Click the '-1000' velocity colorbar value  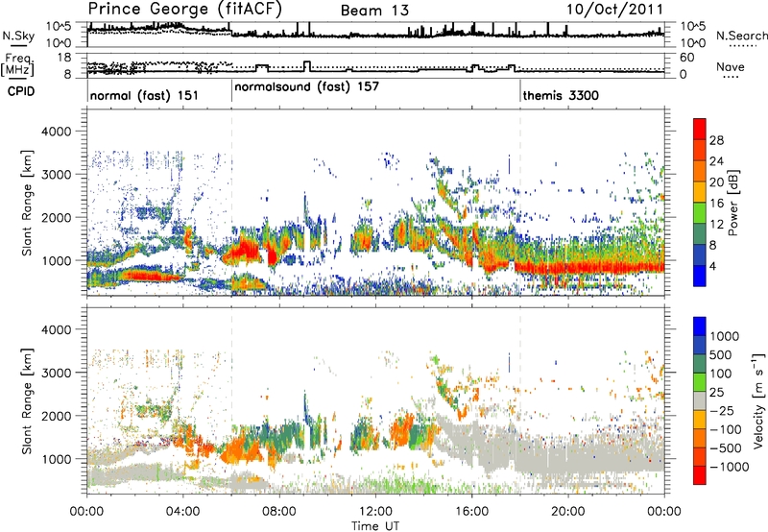[x=729, y=467]
